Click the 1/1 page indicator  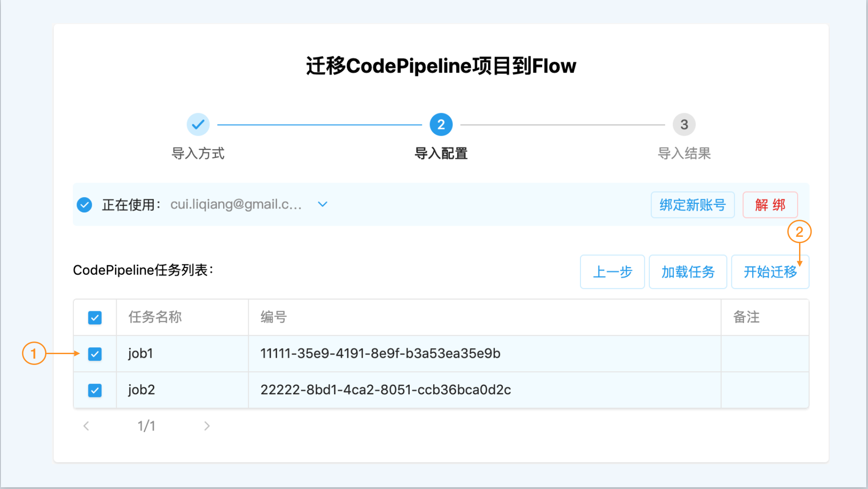tap(146, 426)
